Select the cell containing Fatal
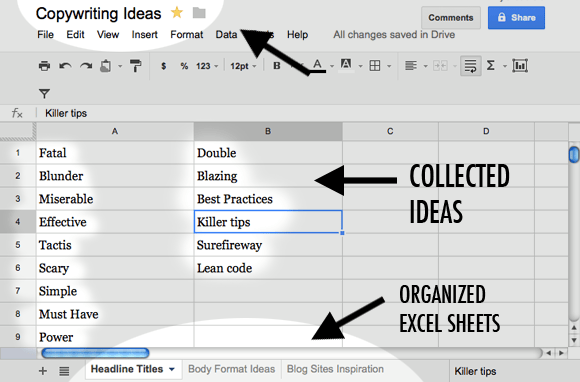The width and height of the screenshot is (580, 382). pyautogui.click(x=115, y=153)
